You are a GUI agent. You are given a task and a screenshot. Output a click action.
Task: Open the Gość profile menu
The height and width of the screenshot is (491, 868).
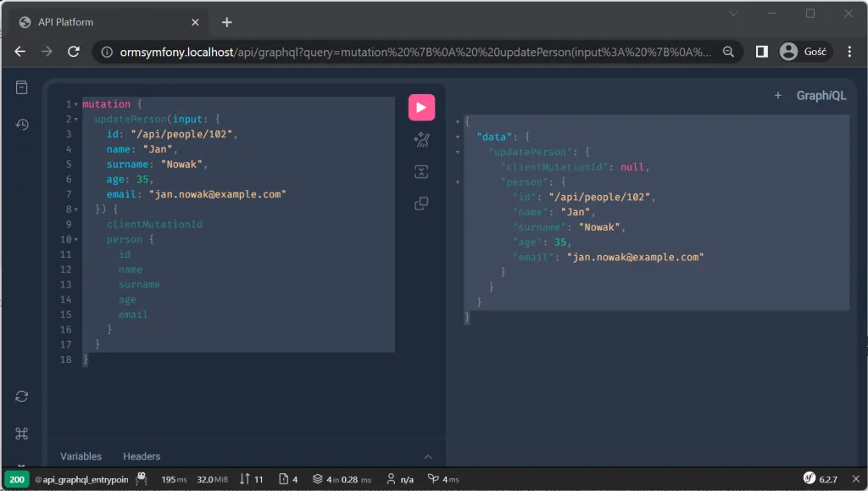(x=804, y=52)
